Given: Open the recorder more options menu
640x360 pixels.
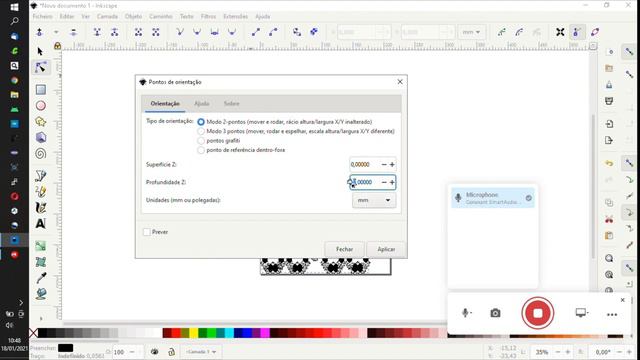Looking at the screenshot, I should 612,314.
